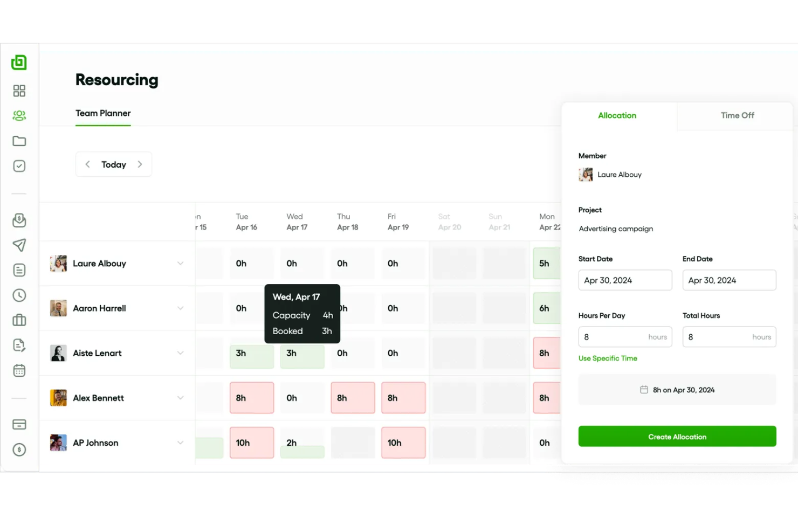
Task: Click AP Johnson's 2h cell on Wed Apr 17
Action: point(302,443)
